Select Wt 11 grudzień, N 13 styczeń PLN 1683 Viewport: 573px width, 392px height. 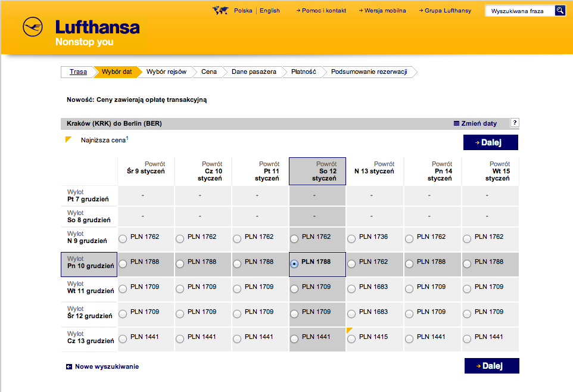pyautogui.click(x=351, y=289)
